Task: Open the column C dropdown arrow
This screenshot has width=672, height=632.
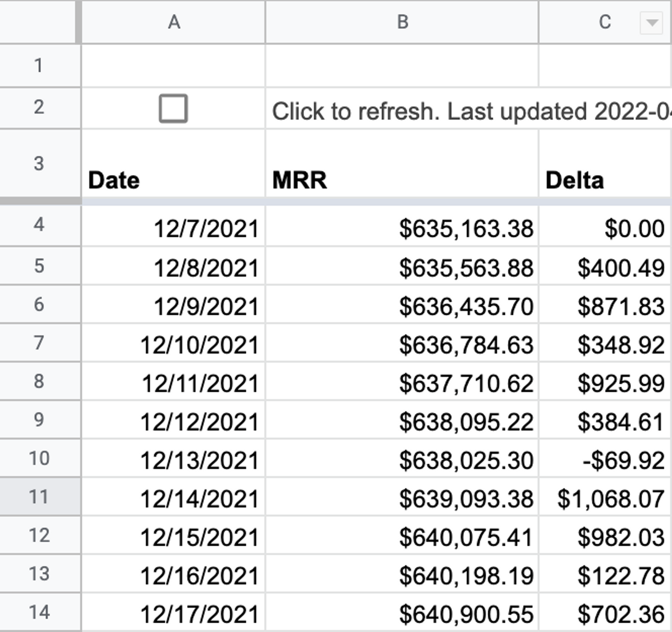Action: click(x=651, y=23)
